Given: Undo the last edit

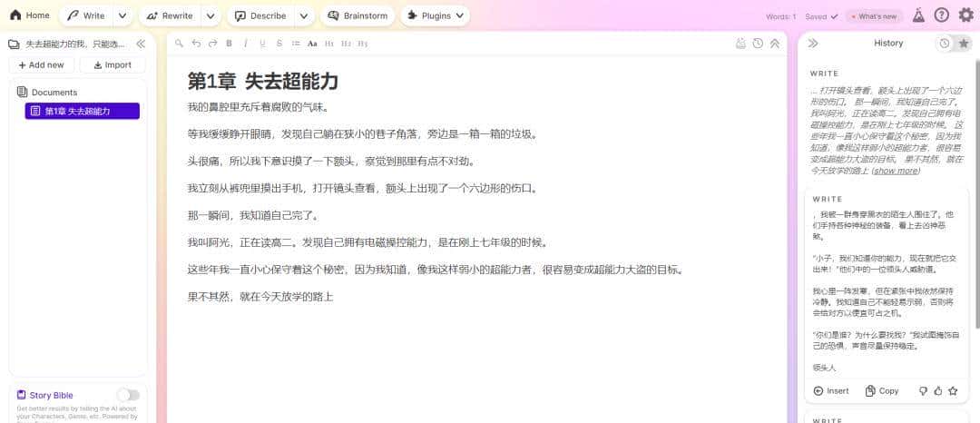Looking at the screenshot, I should click(x=196, y=43).
